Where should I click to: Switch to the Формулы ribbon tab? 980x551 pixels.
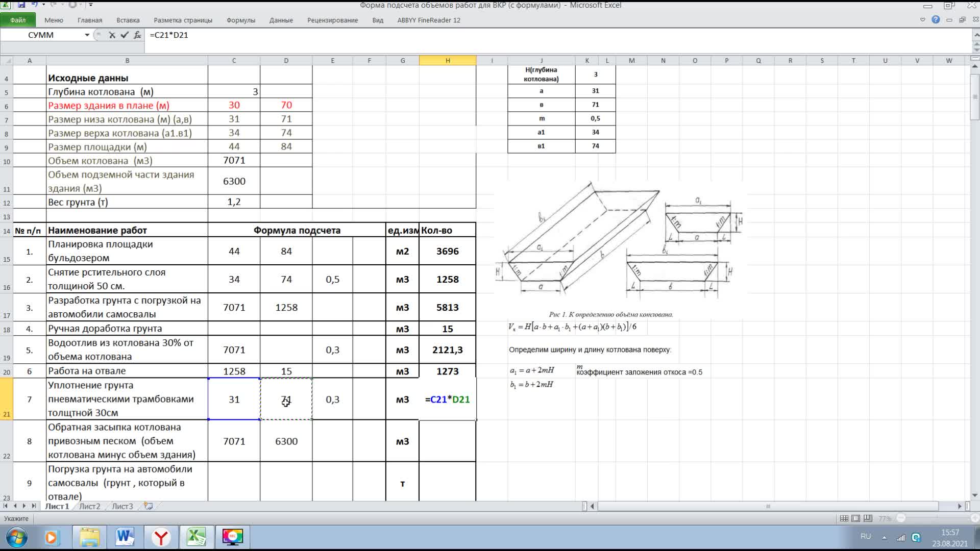tap(240, 20)
